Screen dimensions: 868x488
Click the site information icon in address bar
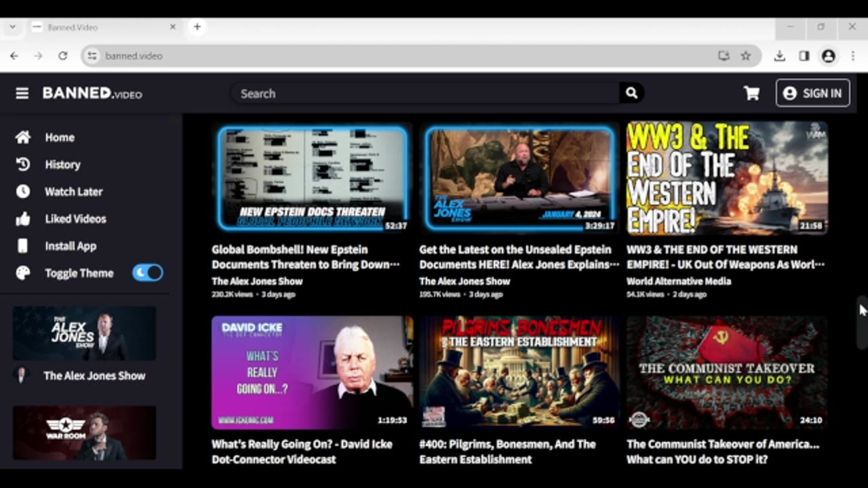(92, 56)
